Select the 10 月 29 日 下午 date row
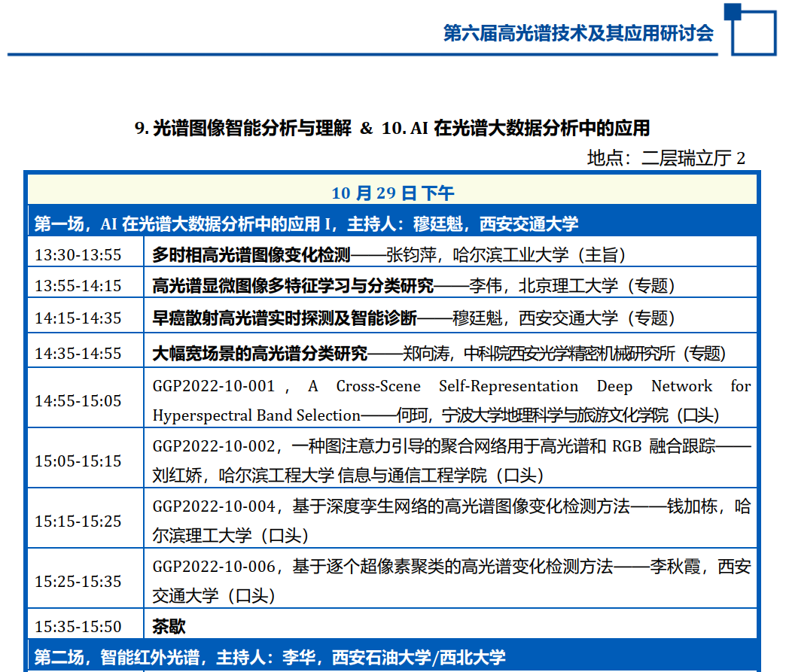Screen dimensions: 789x672 tap(392, 193)
